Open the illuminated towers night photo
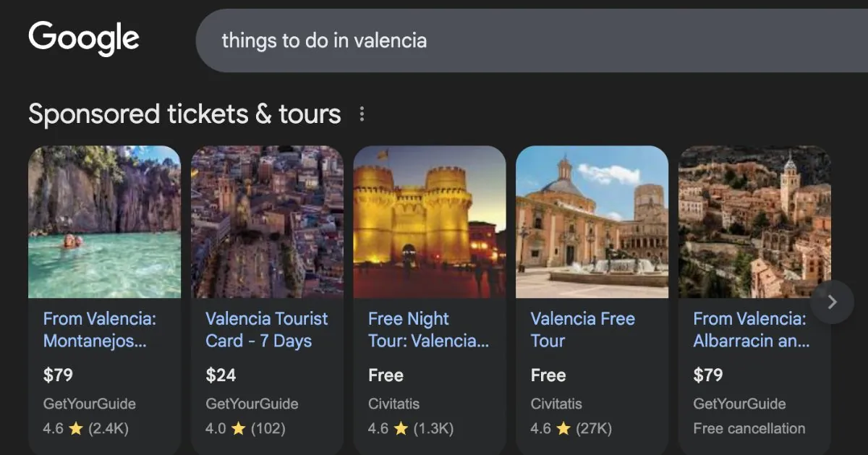This screenshot has width=868, height=455. (430, 222)
